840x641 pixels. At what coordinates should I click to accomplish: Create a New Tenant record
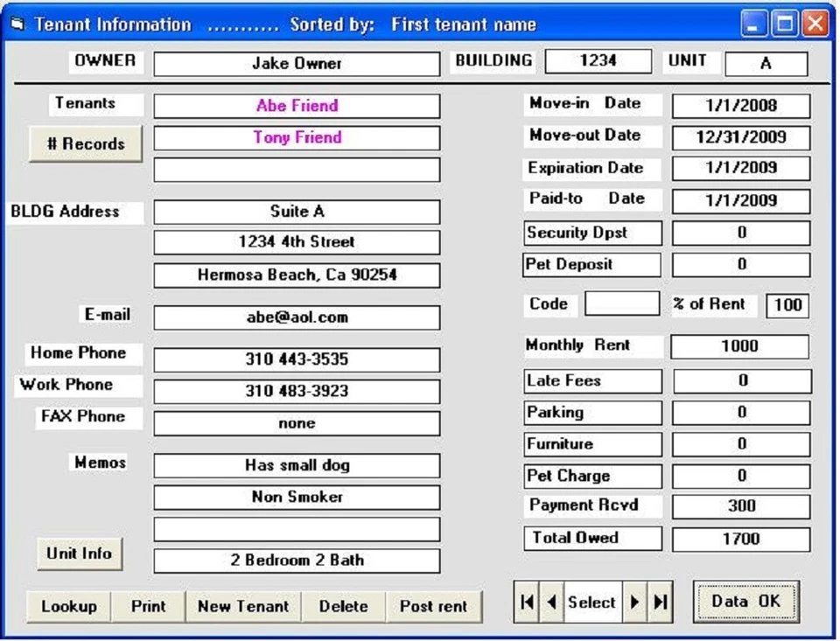242,606
